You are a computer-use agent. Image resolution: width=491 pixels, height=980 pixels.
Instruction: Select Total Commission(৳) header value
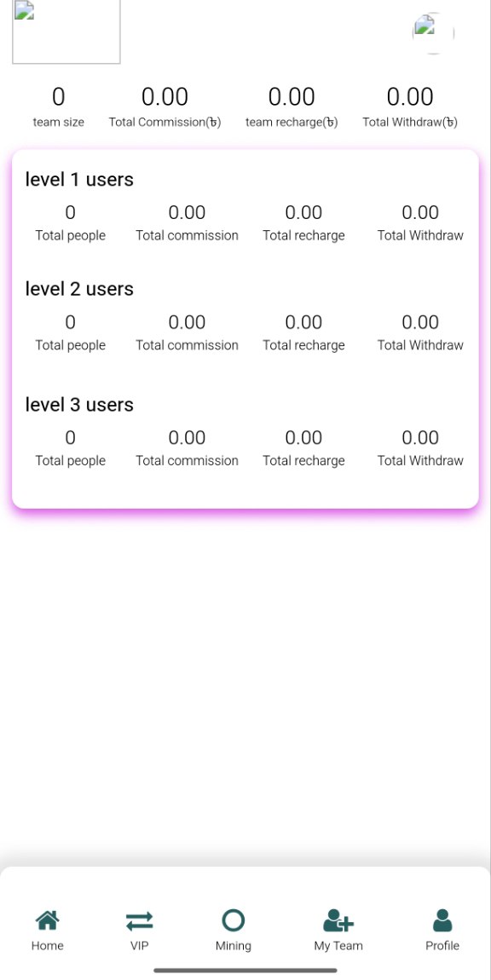pos(165,107)
